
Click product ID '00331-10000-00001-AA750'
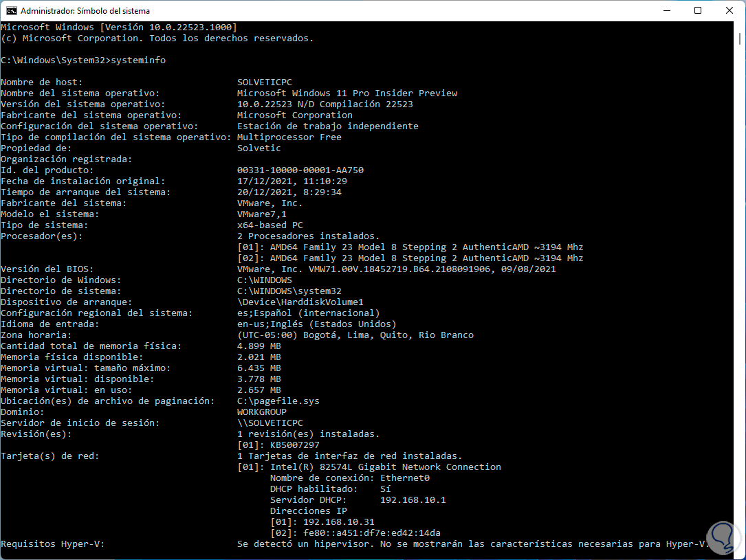point(300,170)
